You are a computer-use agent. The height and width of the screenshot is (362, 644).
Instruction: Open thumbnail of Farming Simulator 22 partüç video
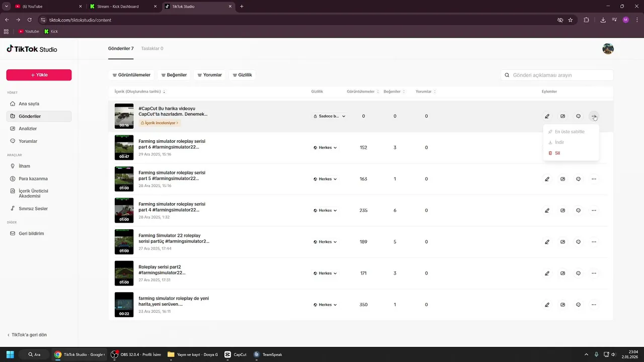[x=124, y=242]
